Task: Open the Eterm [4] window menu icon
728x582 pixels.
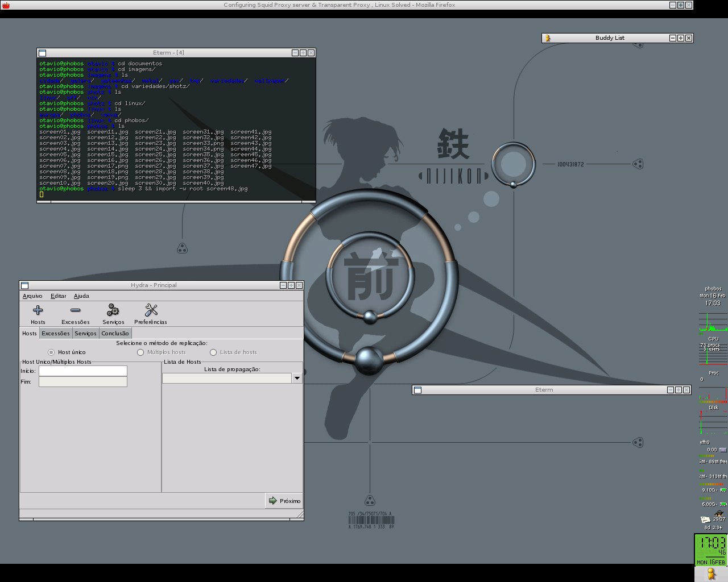Action: tap(42, 53)
